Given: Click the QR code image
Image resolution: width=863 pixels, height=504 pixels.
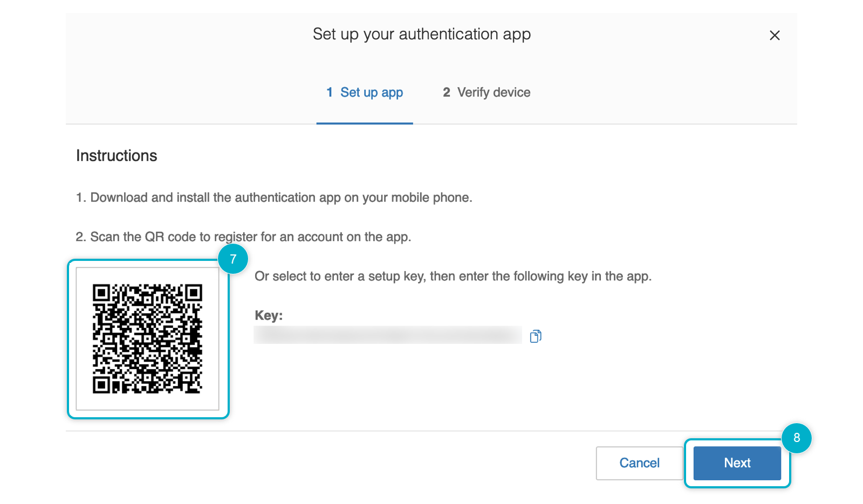Looking at the screenshot, I should (x=147, y=339).
